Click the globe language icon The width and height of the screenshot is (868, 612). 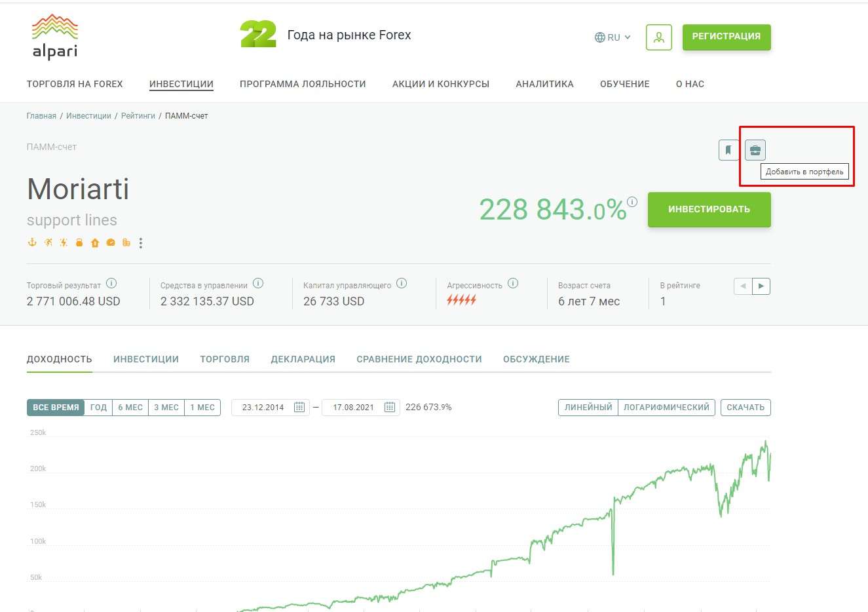coord(599,37)
